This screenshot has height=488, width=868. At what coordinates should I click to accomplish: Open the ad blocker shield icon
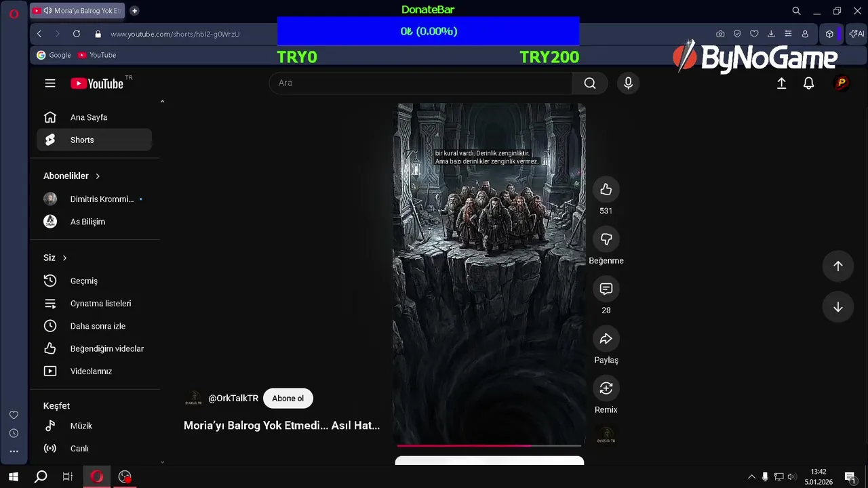(x=737, y=34)
